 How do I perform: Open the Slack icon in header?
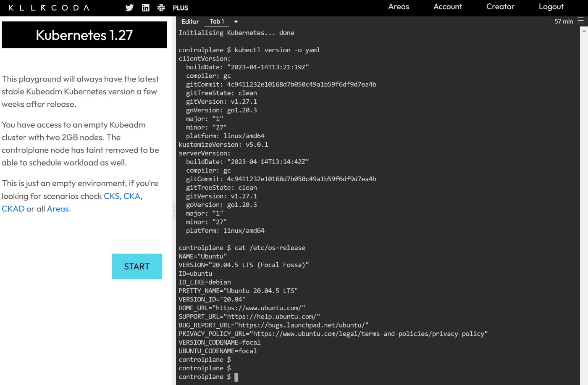click(x=161, y=8)
